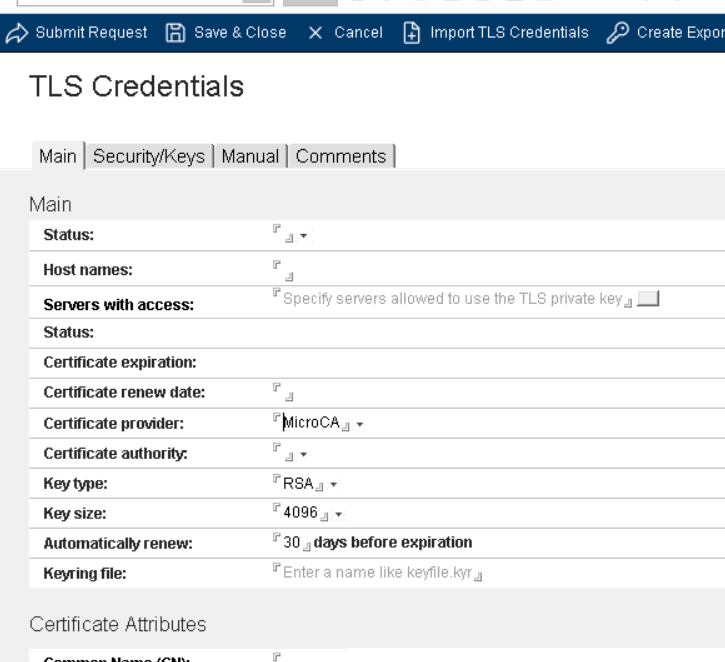Open Import TLS Credentials action
The width and height of the screenshot is (725, 662).
pyautogui.click(x=509, y=33)
